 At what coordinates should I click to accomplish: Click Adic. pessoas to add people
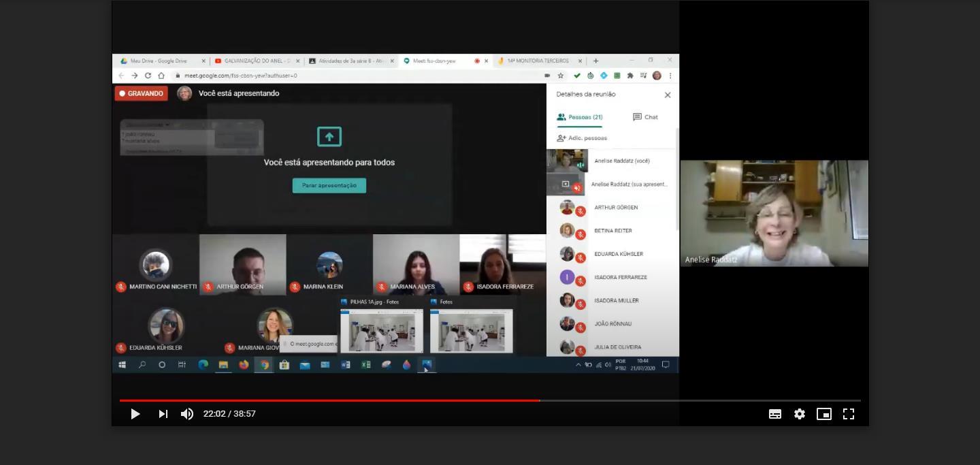click(x=582, y=138)
